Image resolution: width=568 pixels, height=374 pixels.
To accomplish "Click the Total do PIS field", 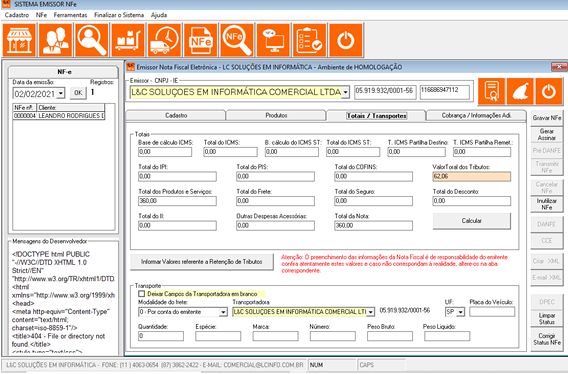I will [x=275, y=176].
